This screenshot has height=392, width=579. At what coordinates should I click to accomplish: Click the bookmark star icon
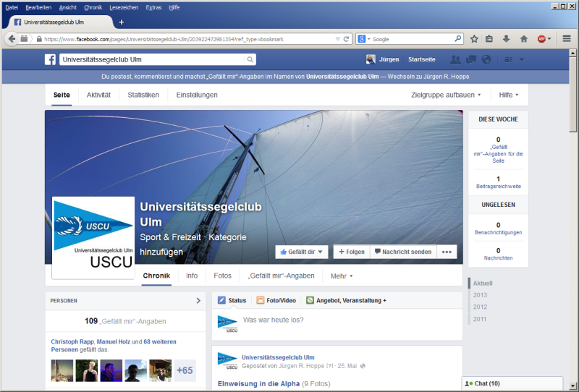coord(474,39)
